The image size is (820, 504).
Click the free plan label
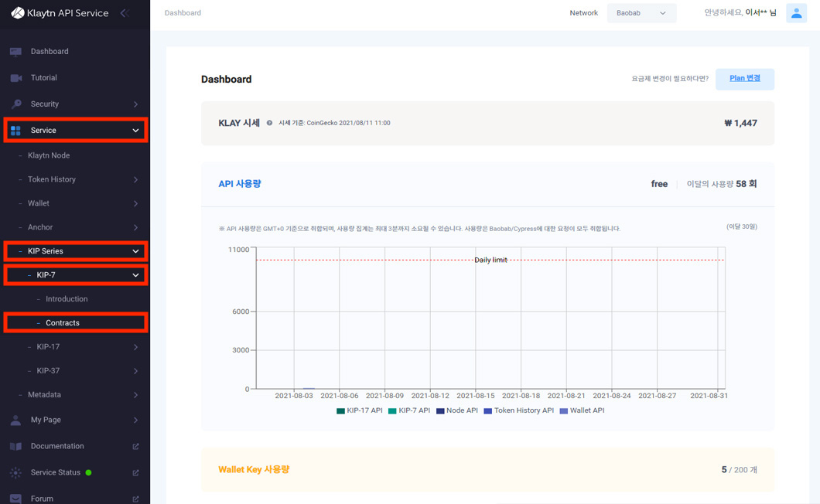(659, 184)
